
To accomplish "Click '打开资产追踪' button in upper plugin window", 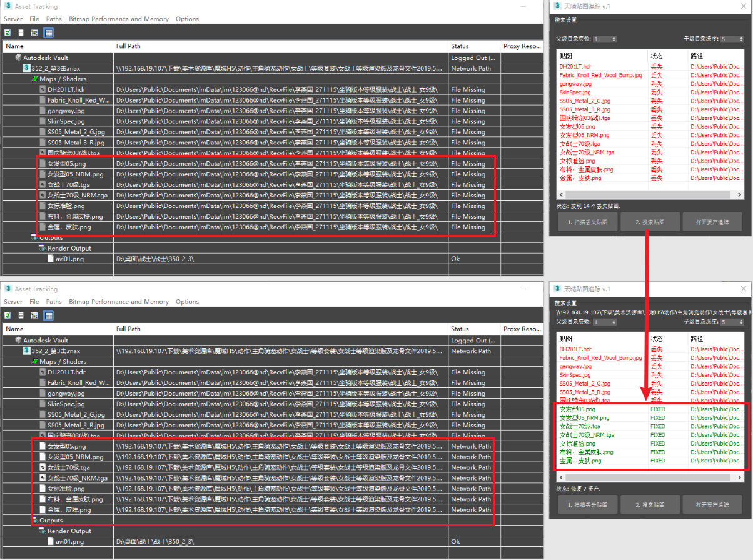I will [x=712, y=222].
